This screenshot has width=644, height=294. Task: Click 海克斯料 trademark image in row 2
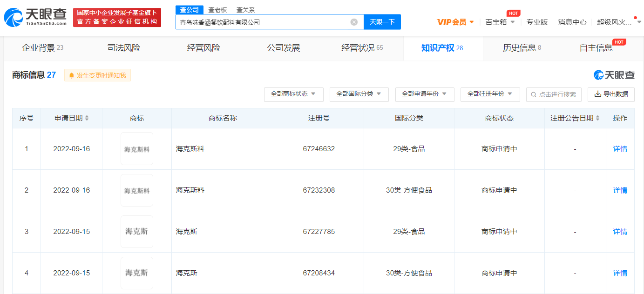137,190
